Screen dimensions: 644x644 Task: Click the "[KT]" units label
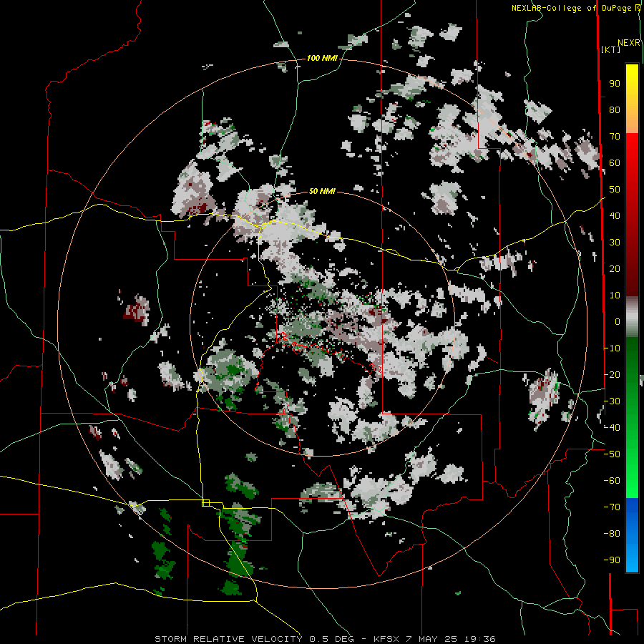tap(610, 49)
